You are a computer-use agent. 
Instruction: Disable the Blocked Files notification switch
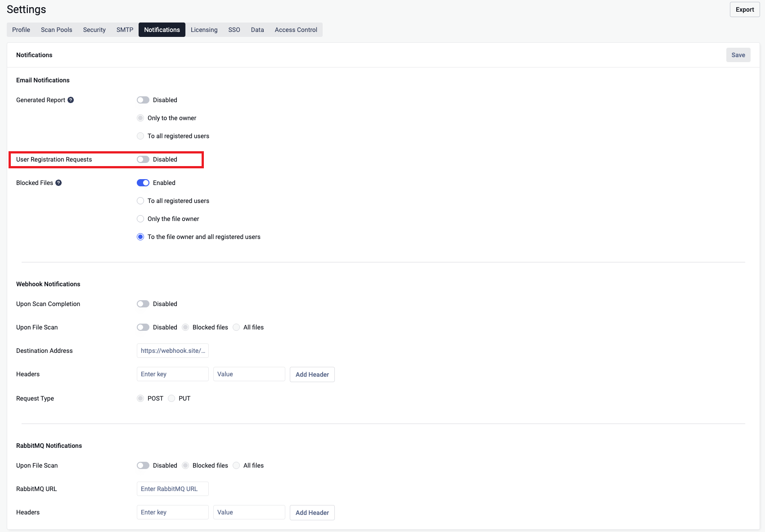(x=143, y=183)
